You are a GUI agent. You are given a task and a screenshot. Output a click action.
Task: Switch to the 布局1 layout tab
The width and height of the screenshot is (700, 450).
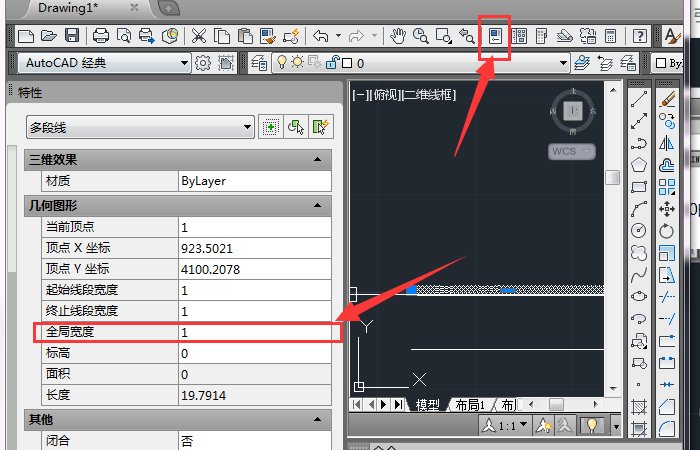pyautogui.click(x=470, y=405)
